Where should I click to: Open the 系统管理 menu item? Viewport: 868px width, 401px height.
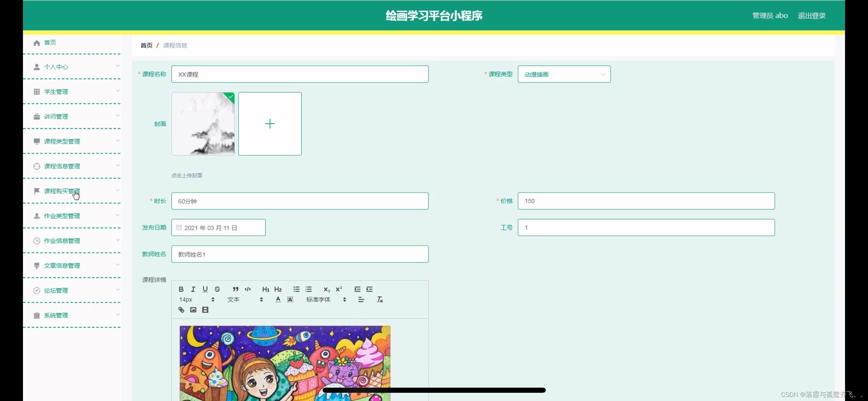click(x=72, y=315)
